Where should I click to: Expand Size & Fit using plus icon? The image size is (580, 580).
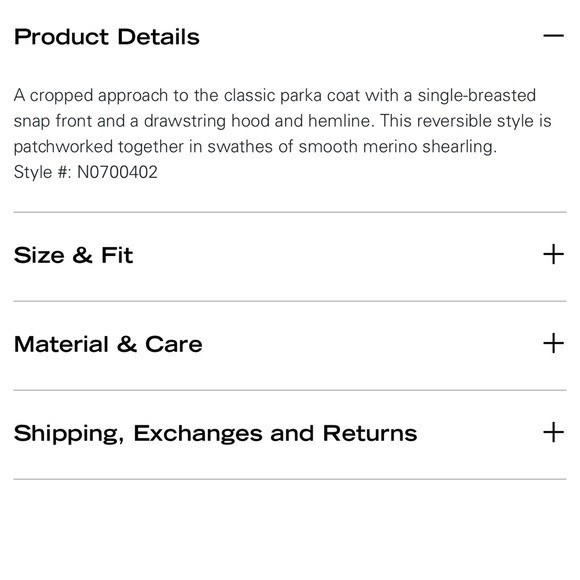(x=553, y=254)
